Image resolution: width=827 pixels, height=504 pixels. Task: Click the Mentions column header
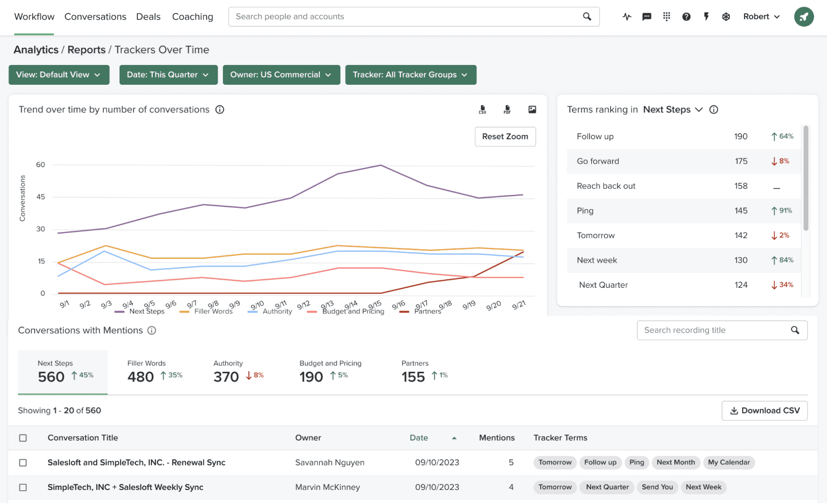pos(497,438)
